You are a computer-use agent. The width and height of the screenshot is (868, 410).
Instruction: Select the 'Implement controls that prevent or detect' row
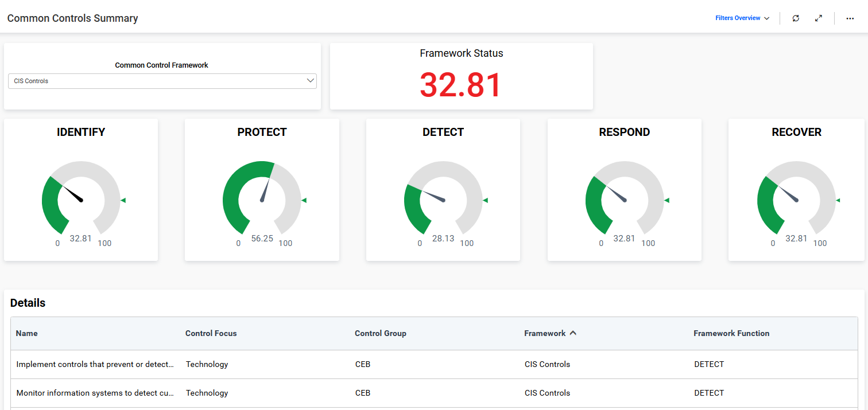click(x=95, y=364)
